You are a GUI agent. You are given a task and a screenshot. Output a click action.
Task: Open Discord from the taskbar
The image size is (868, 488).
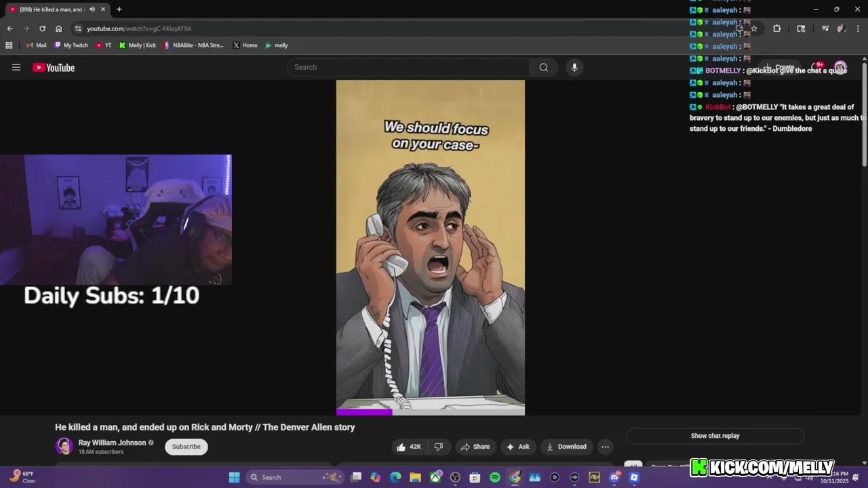click(x=614, y=477)
